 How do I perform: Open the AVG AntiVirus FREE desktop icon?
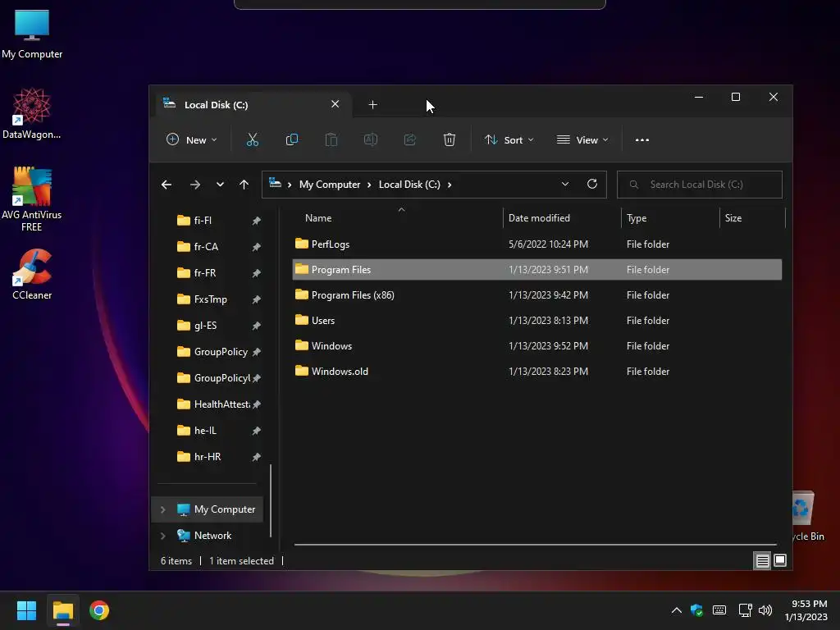[x=32, y=199]
